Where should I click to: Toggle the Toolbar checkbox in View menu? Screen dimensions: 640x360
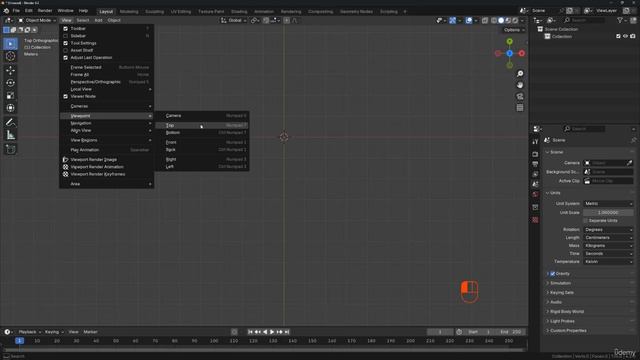point(65,29)
